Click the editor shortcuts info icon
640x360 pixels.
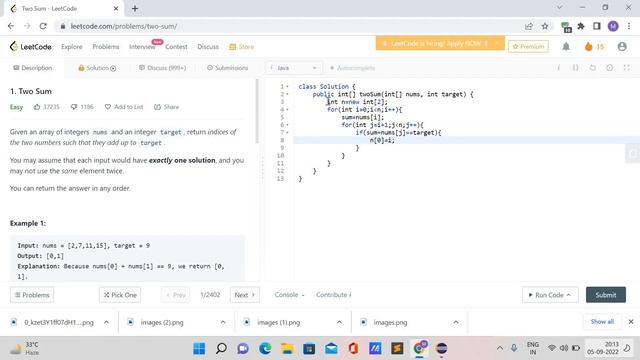[558, 68]
